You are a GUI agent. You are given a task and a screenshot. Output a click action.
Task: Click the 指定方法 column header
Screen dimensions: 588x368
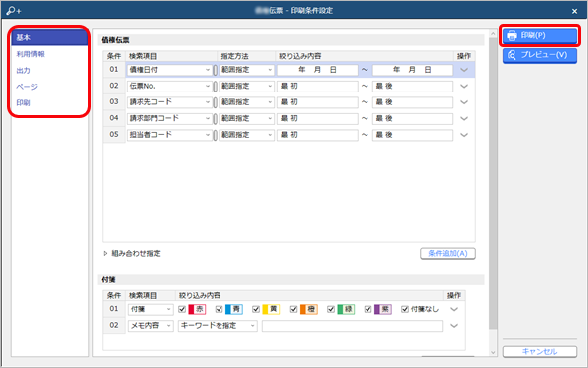234,56
